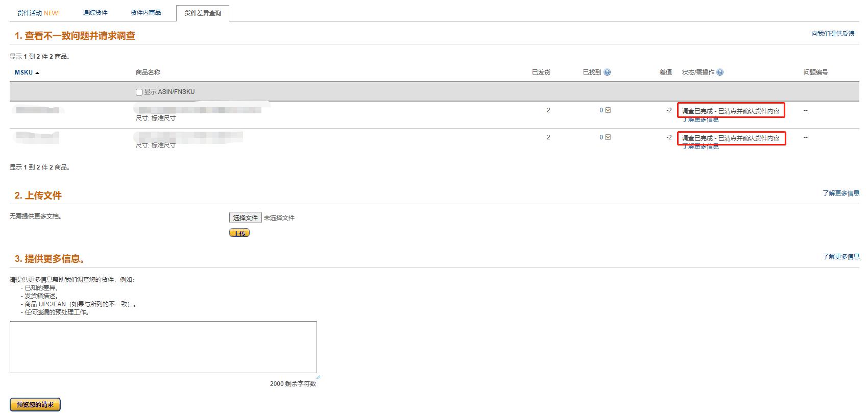Click the 上传 button
This screenshot has width=868, height=413.
tap(239, 233)
